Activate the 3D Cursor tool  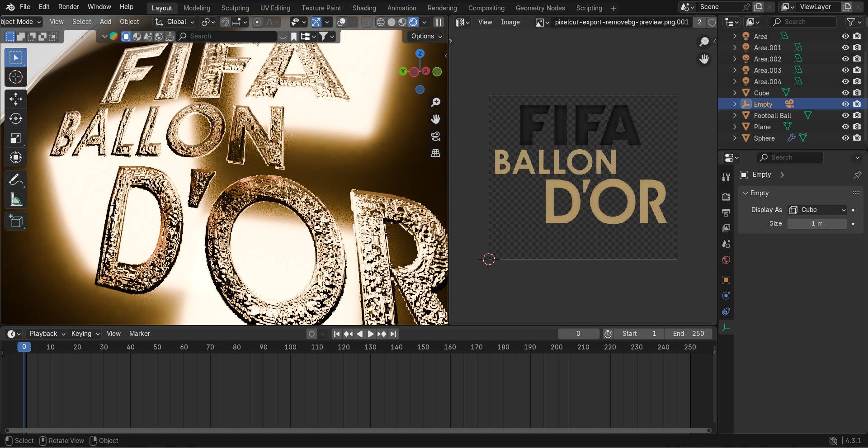click(16, 77)
